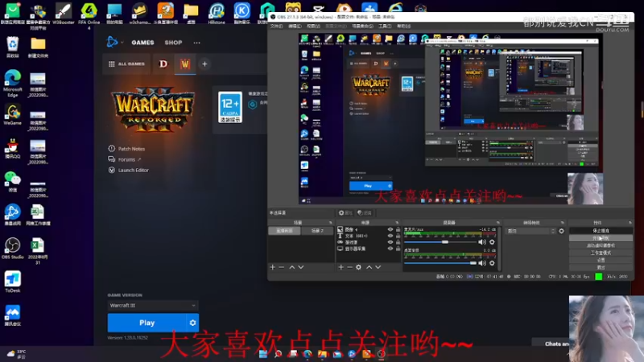644x362 pixels.
Task: Open the 场景集合(S) menu in OBS
Action: (x=363, y=27)
